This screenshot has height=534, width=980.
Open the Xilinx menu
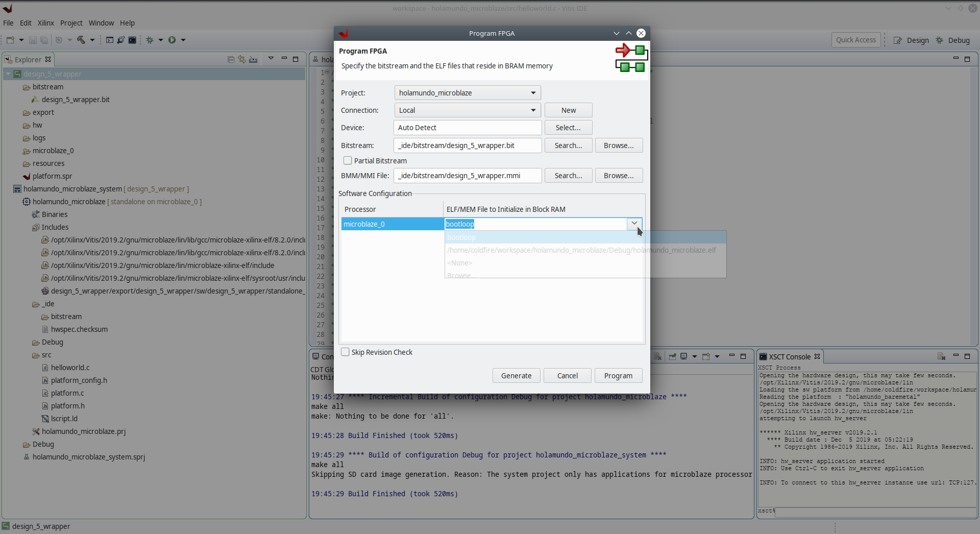point(46,23)
